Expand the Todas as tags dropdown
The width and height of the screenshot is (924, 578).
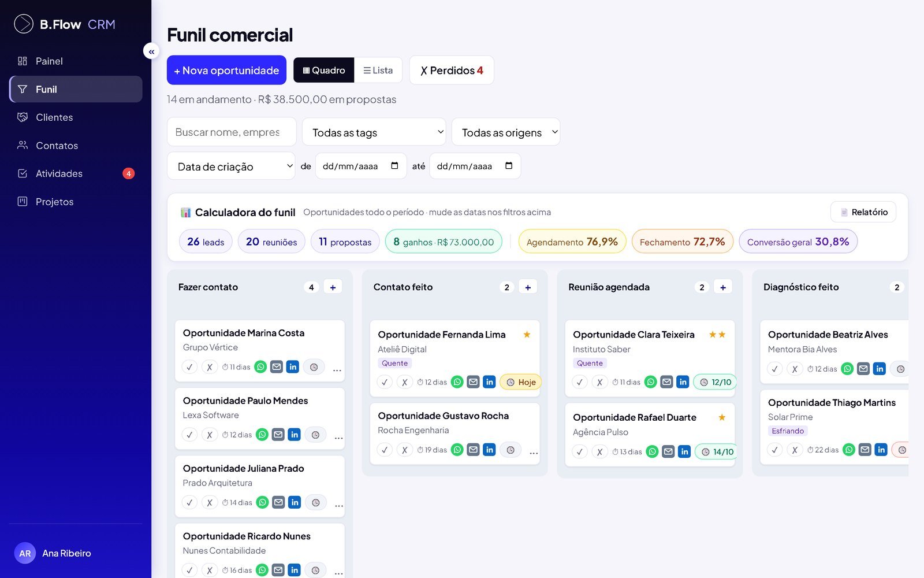[x=374, y=132]
